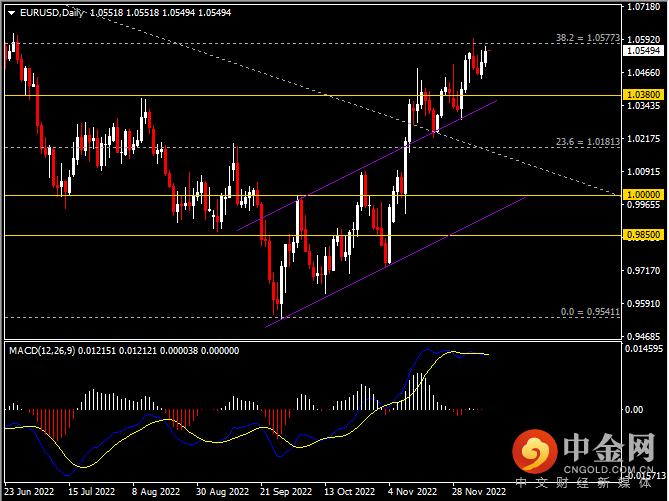669x501 pixels.
Task: Select the 1.00000 yellow price label
Action: [643, 195]
